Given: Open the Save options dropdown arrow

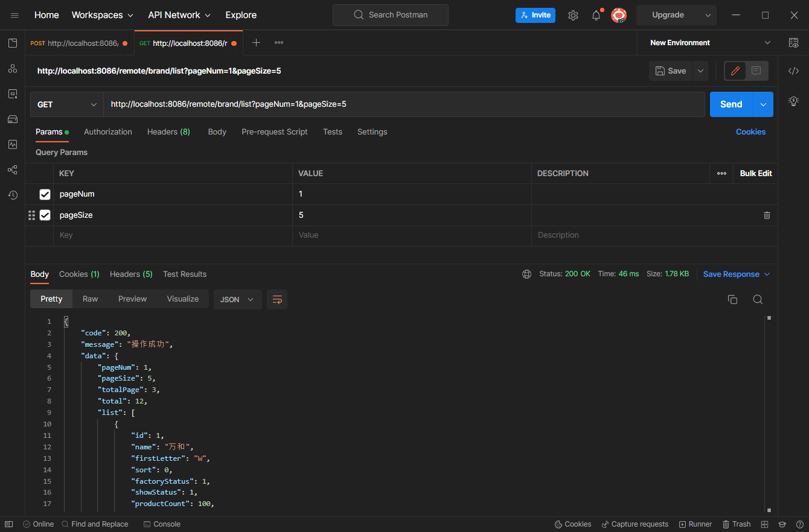Looking at the screenshot, I should 700,71.
